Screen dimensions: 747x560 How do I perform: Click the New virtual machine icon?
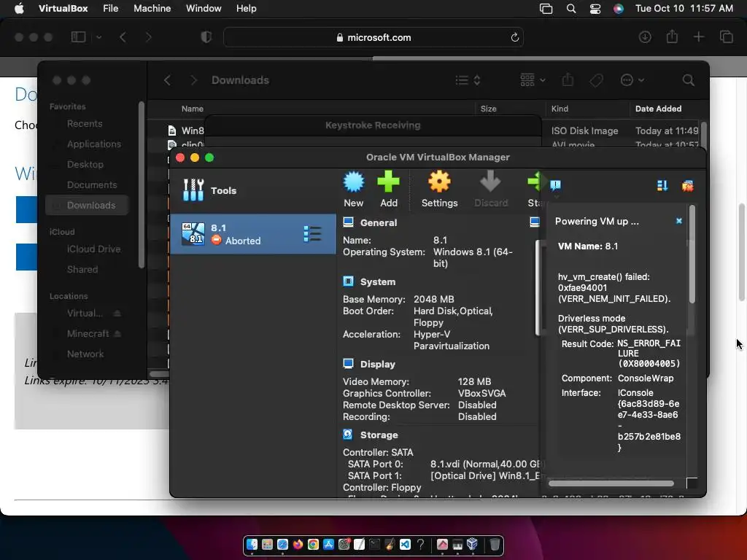pos(354,182)
